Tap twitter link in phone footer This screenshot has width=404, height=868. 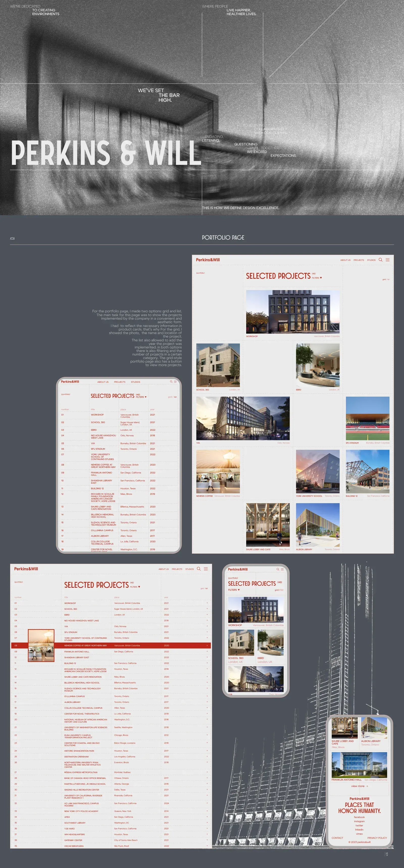pyautogui.click(x=359, y=826)
